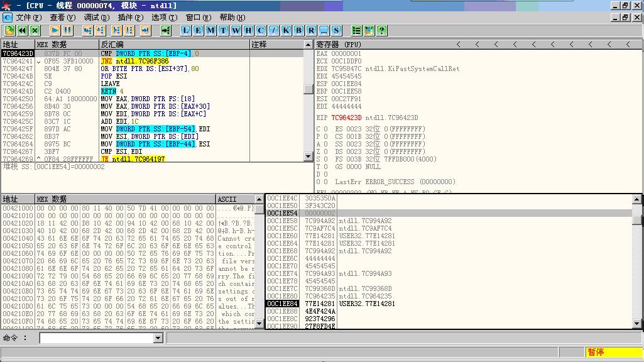Click the Pause execution toolbar icon
644x362 pixels.
pyautogui.click(x=67, y=30)
